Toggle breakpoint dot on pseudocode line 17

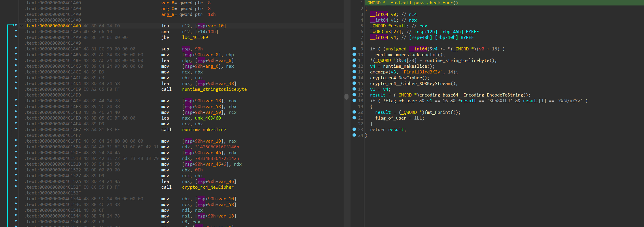click(354, 95)
